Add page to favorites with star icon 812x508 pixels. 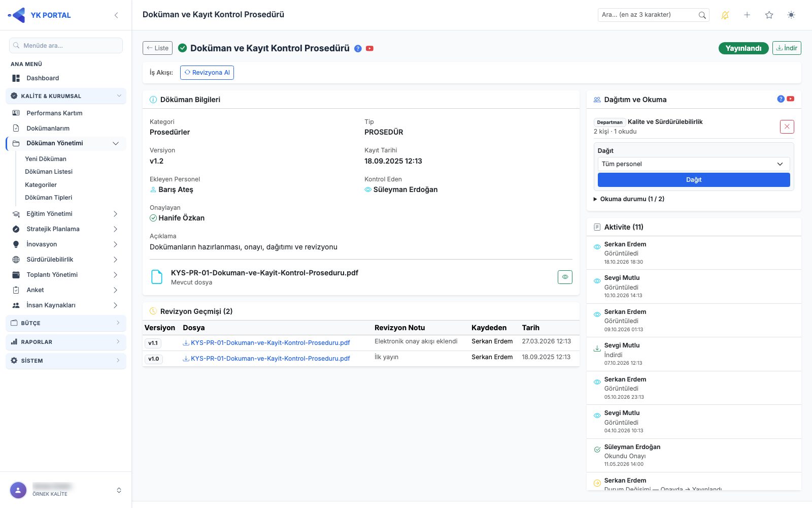769,15
